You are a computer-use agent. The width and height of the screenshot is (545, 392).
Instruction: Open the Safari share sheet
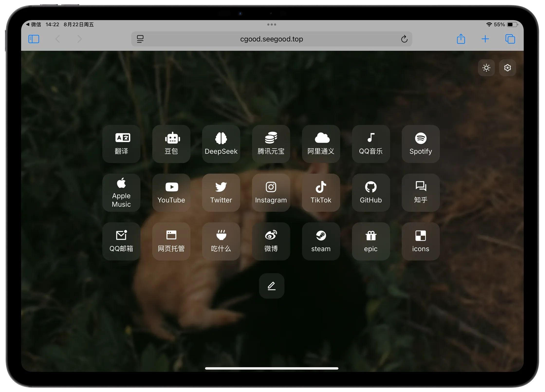(461, 39)
